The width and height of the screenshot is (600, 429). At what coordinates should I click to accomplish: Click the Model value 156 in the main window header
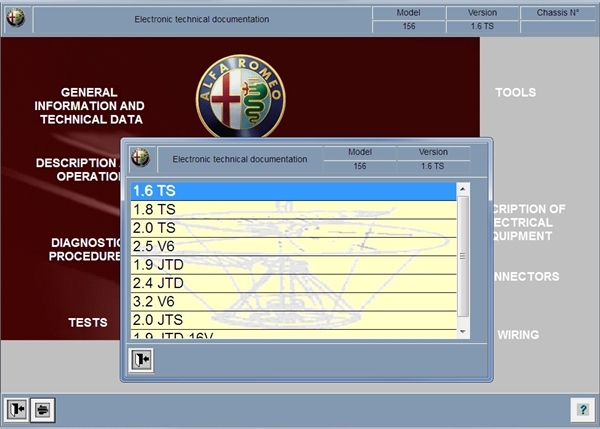(409, 26)
